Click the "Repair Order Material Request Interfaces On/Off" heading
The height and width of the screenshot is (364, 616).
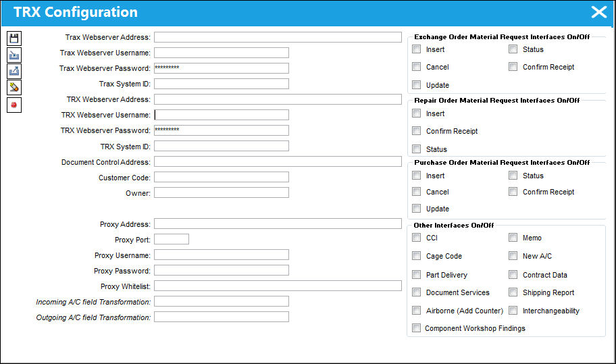[x=497, y=100]
